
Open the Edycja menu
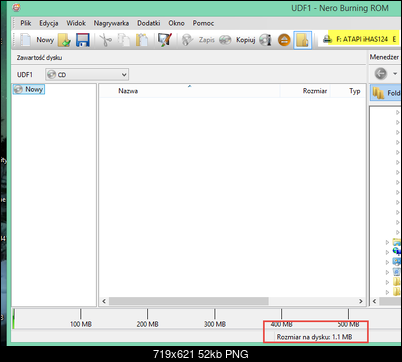coord(49,23)
